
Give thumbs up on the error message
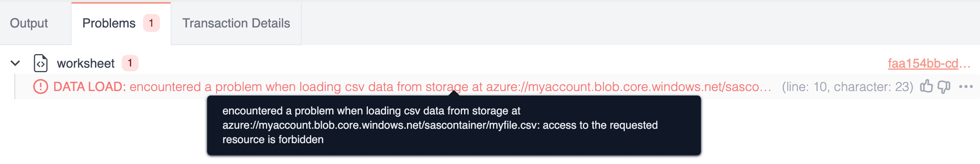926,87
